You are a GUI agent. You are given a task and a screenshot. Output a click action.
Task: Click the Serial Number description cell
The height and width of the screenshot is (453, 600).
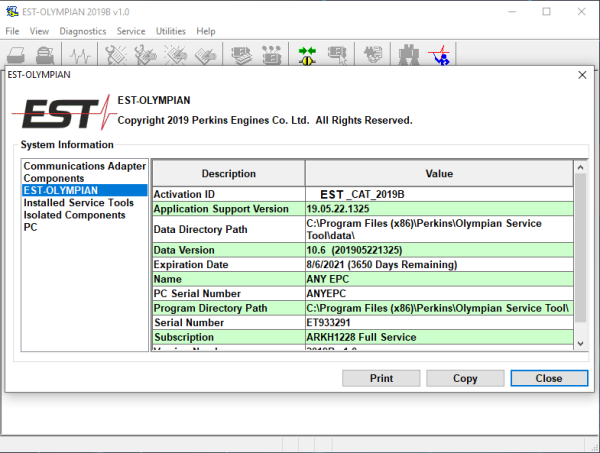(228, 323)
